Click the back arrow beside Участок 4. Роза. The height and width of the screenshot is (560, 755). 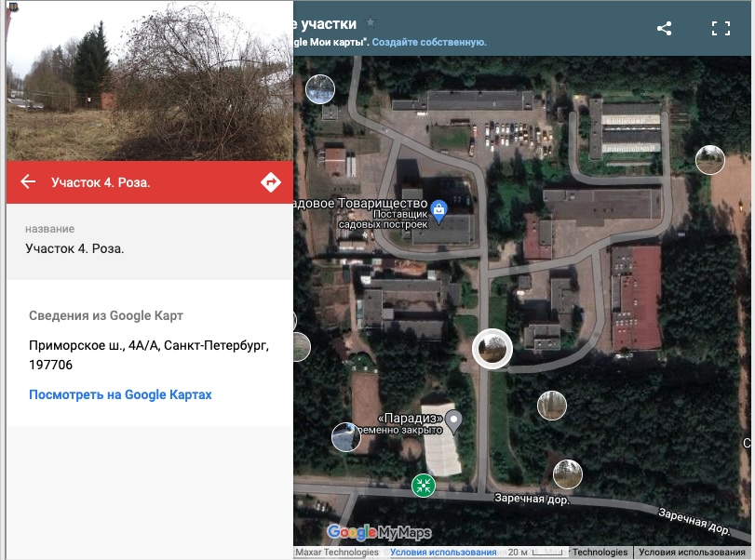[28, 181]
